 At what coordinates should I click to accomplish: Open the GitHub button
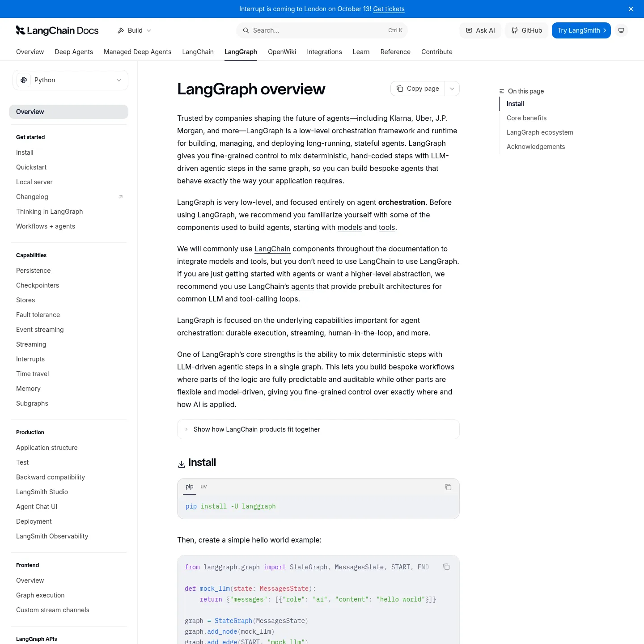click(526, 30)
